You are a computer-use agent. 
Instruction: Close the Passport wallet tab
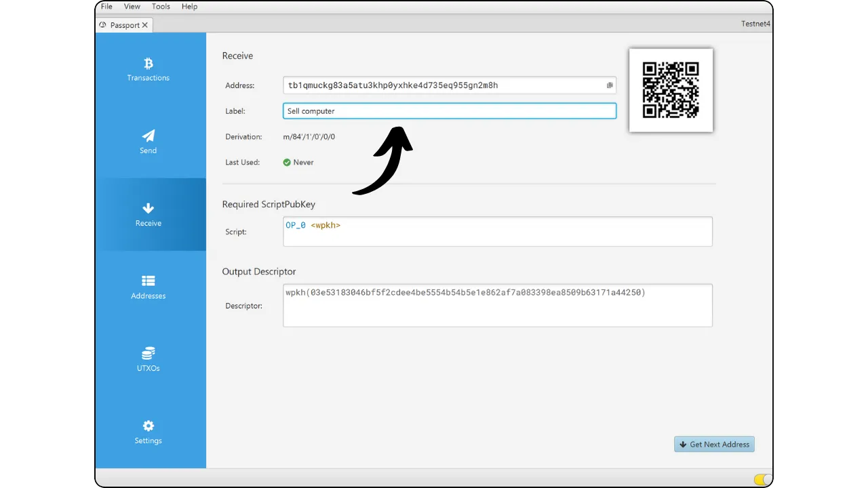pos(144,25)
